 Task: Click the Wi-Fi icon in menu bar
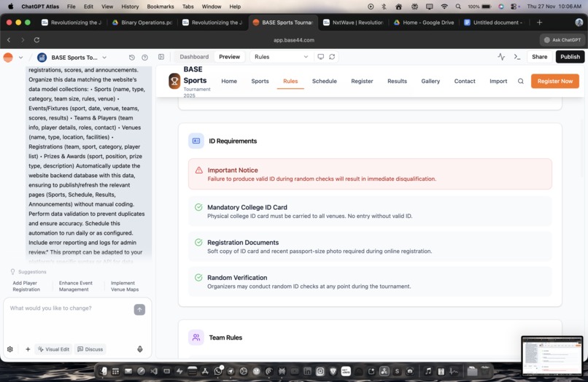(444, 7)
